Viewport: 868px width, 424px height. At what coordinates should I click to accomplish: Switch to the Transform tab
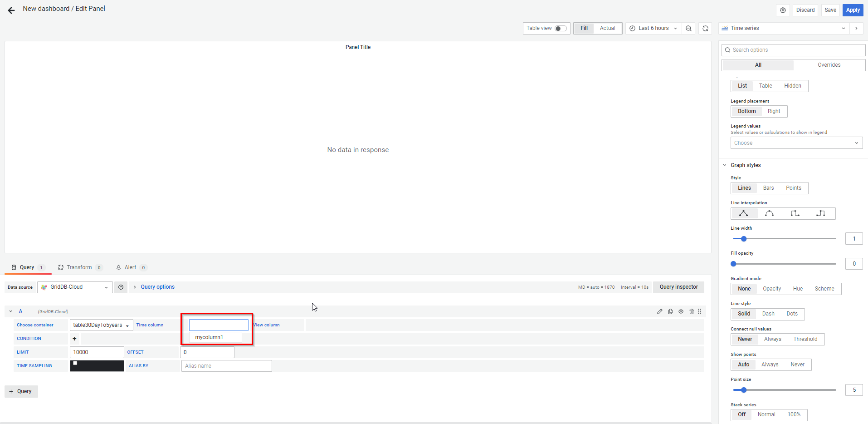(79, 267)
